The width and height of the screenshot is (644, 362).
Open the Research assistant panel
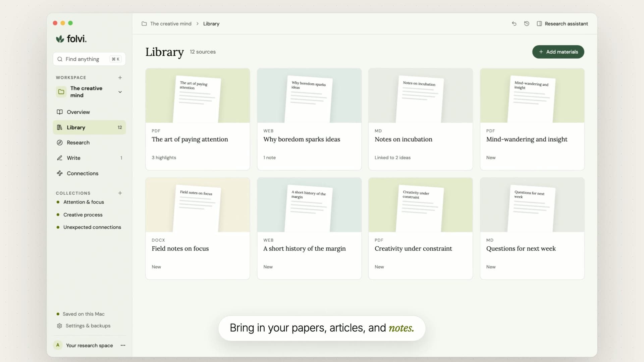[562, 23]
